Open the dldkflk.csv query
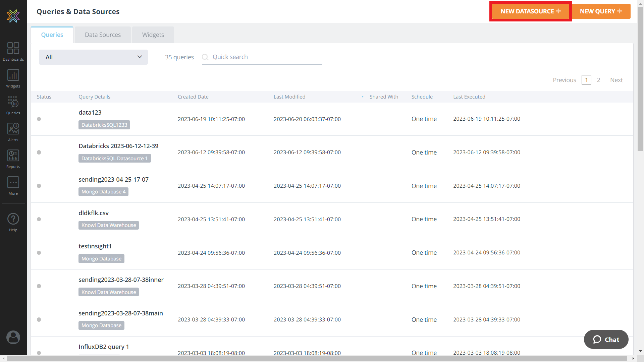Image resolution: width=644 pixels, height=362 pixels. [94, 213]
